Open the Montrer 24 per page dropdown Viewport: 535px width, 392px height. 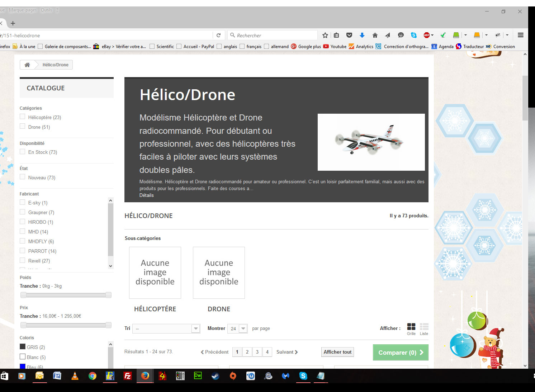point(237,329)
